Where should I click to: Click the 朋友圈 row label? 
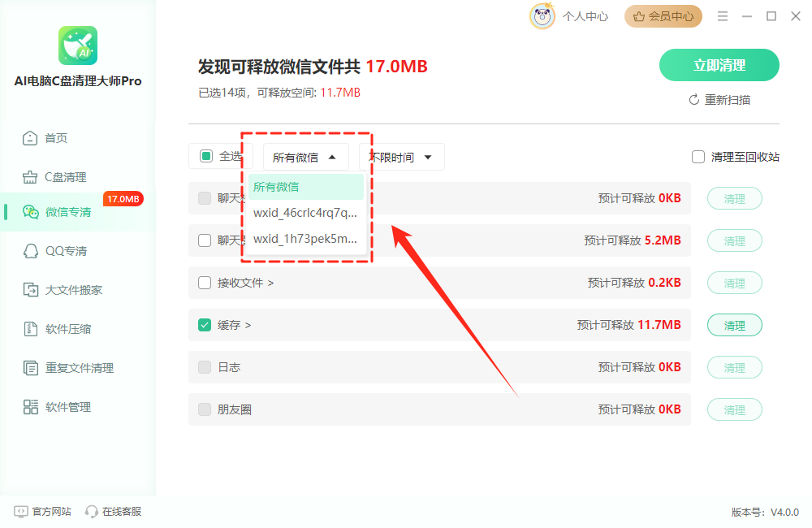coord(235,410)
